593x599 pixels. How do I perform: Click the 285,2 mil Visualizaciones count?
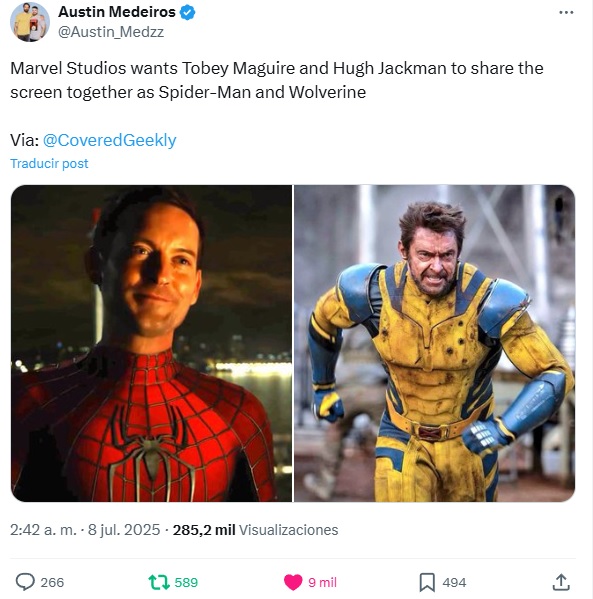click(255, 530)
